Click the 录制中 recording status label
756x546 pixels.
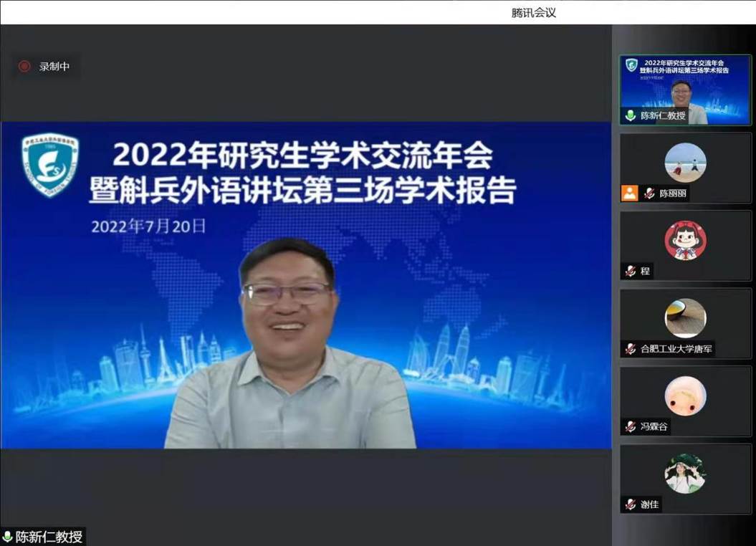(54, 67)
